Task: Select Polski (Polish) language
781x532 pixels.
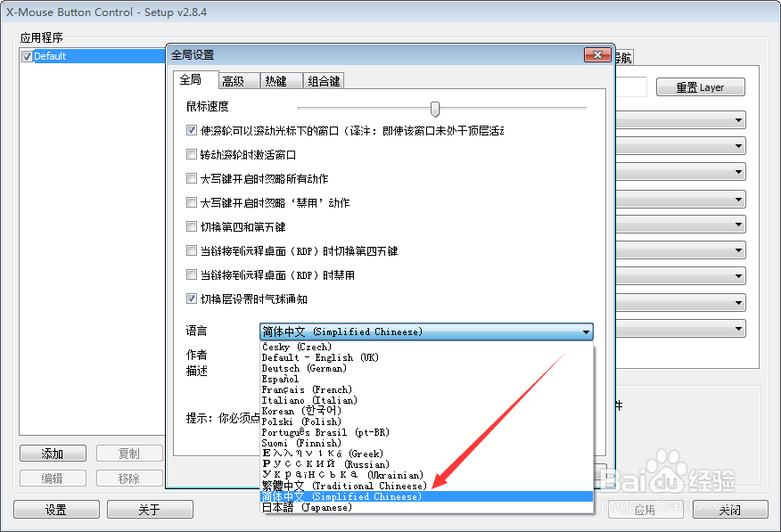Action: tap(427, 422)
